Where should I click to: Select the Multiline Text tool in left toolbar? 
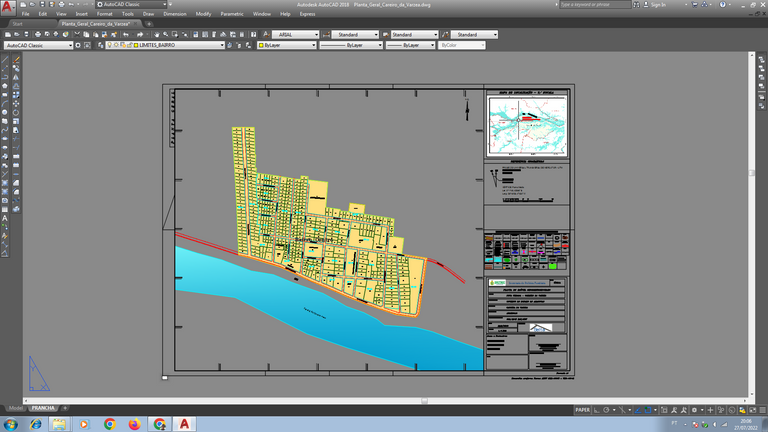[5, 217]
